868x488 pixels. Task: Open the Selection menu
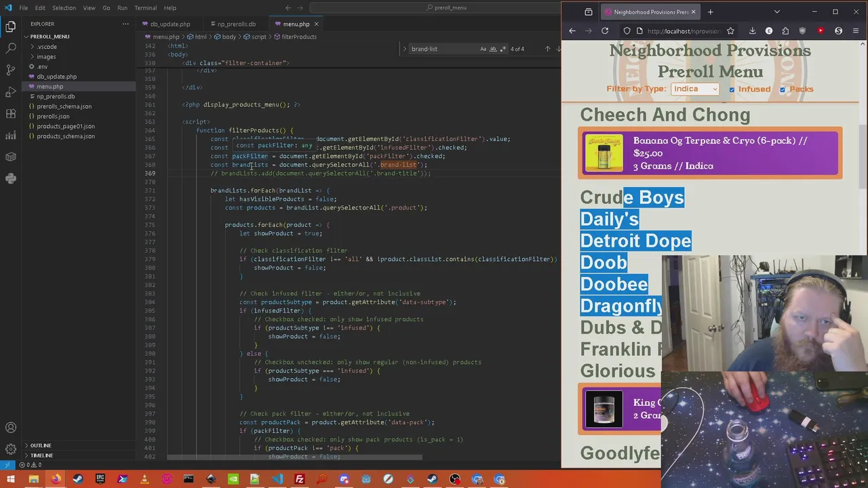64,7
